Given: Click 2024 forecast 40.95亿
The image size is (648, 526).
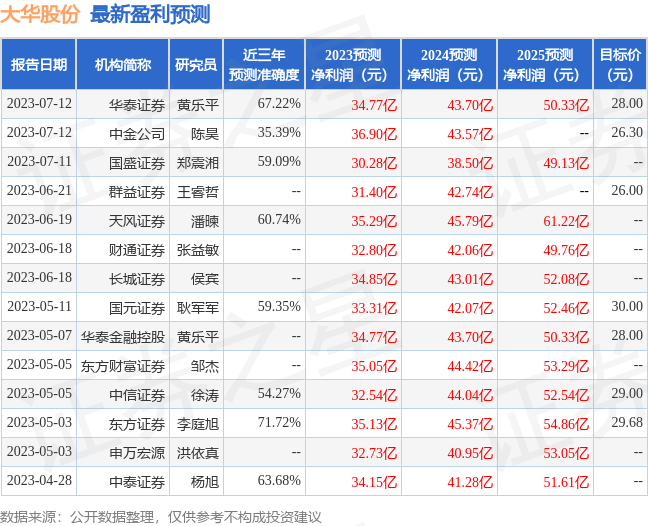Looking at the screenshot, I should click(x=470, y=453).
